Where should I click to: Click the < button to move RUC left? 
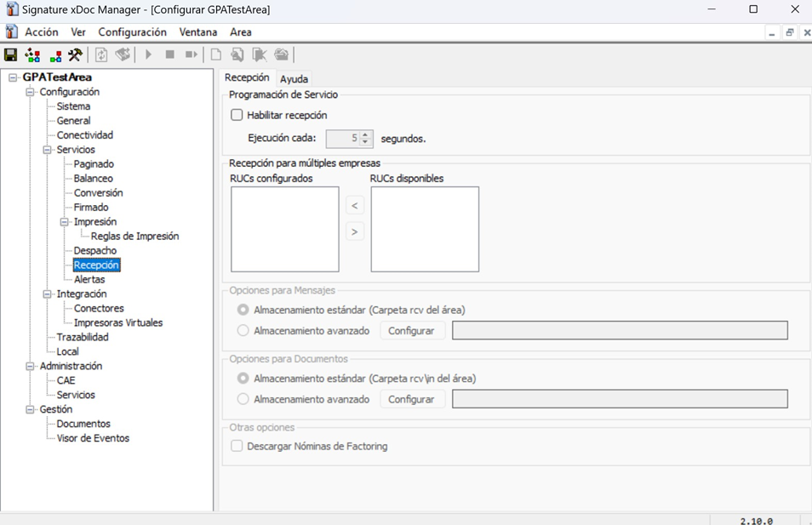pyautogui.click(x=355, y=206)
